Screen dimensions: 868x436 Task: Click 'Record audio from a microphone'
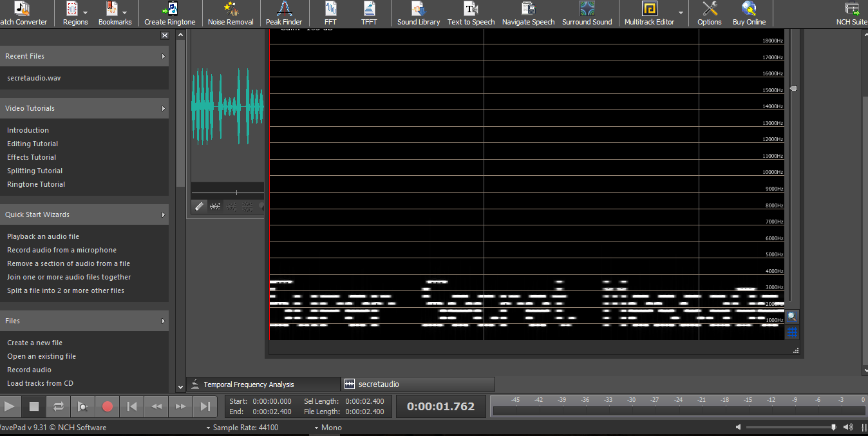pos(62,250)
